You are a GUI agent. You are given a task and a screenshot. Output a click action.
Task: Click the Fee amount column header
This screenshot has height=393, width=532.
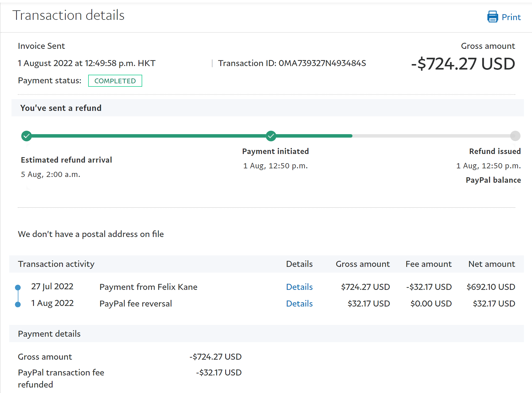pos(428,264)
